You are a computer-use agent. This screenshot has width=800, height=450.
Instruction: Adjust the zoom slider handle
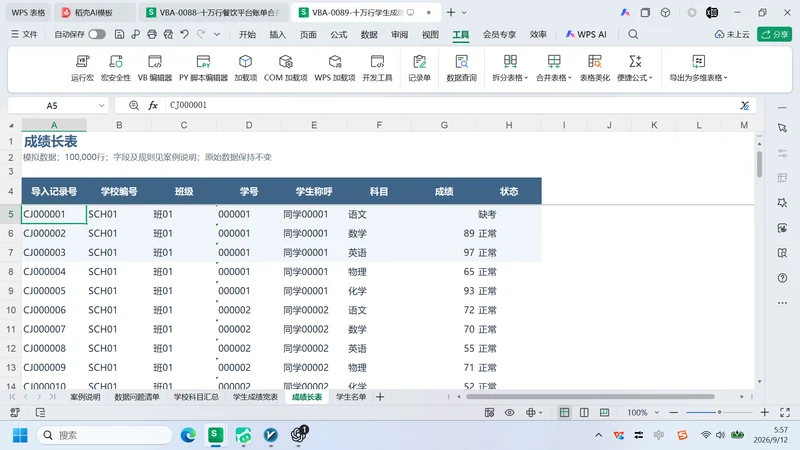(x=719, y=412)
